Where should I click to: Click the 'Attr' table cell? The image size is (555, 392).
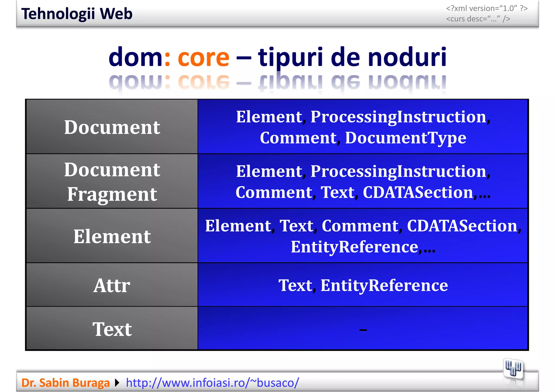112,285
